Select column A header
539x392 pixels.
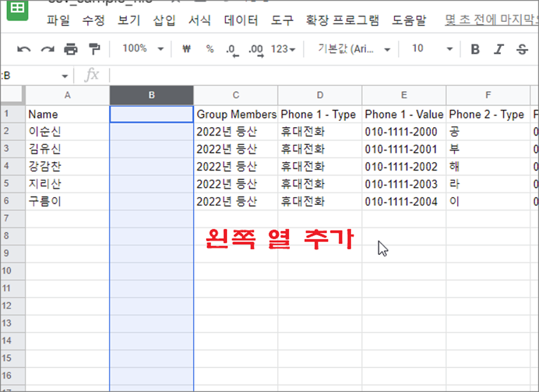[67, 95]
